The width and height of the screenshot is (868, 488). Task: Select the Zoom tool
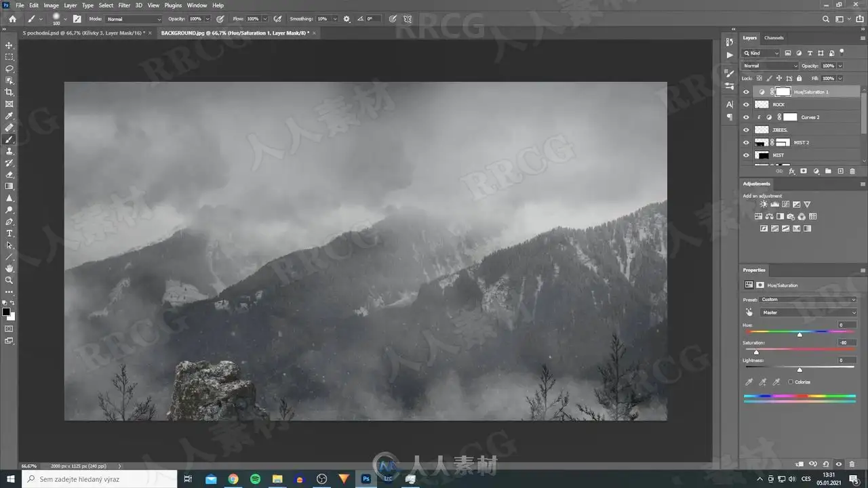click(x=9, y=280)
